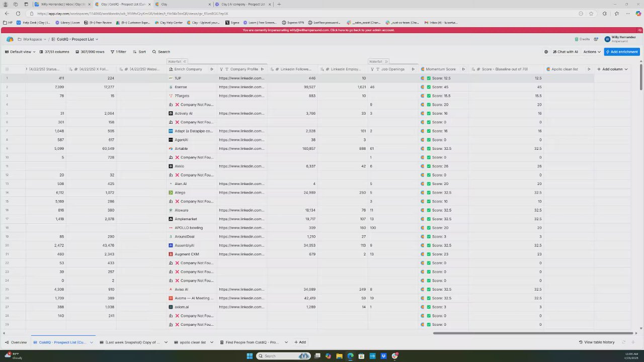
Task: Open the Default view dropdown
Action: click(x=20, y=52)
